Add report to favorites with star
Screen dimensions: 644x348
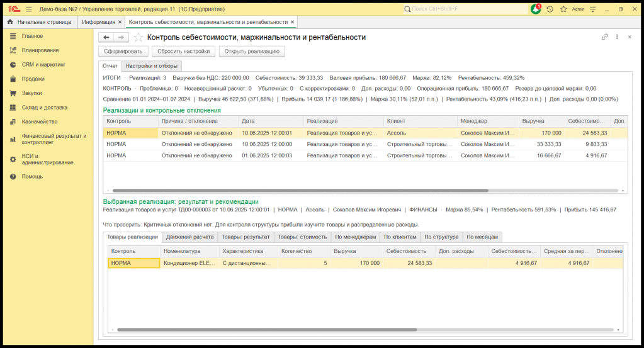coord(138,37)
